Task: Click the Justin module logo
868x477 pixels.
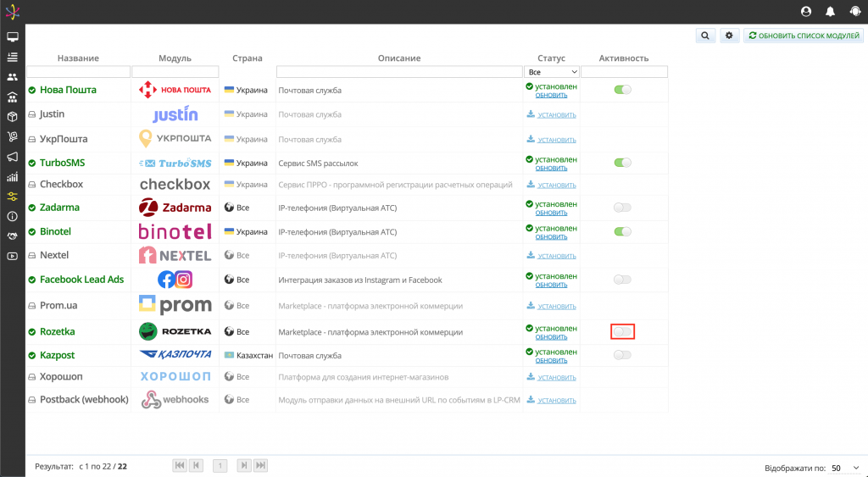Action: click(175, 114)
